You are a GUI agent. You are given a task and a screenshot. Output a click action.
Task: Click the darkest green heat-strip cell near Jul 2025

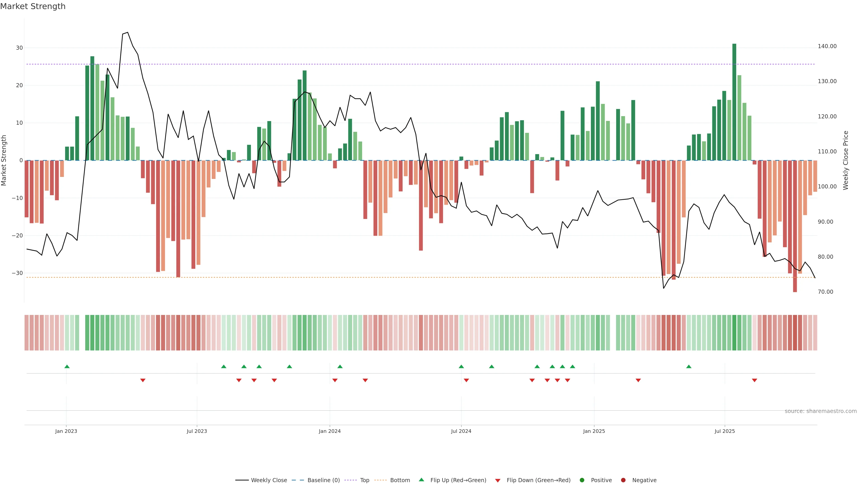pyautogui.click(x=734, y=333)
